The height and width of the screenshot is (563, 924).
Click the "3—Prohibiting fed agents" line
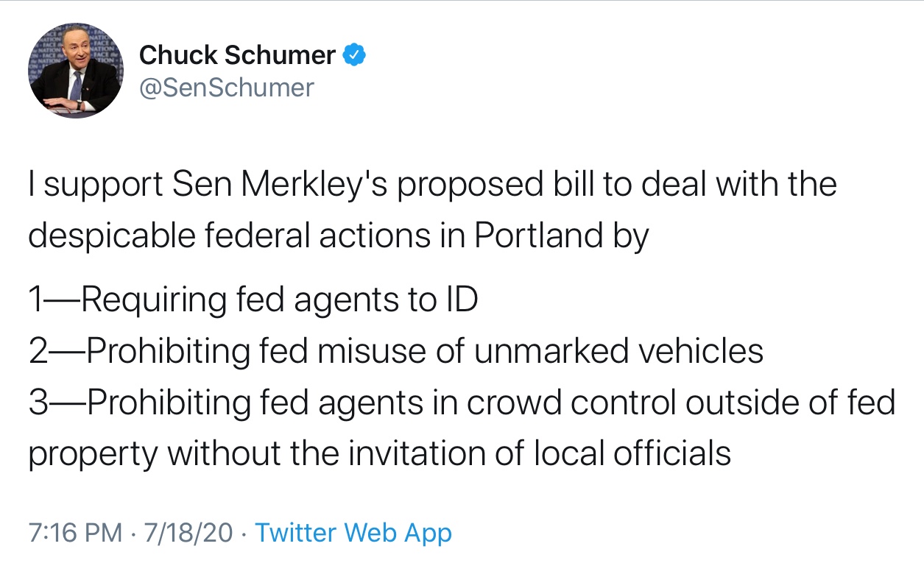(462, 403)
